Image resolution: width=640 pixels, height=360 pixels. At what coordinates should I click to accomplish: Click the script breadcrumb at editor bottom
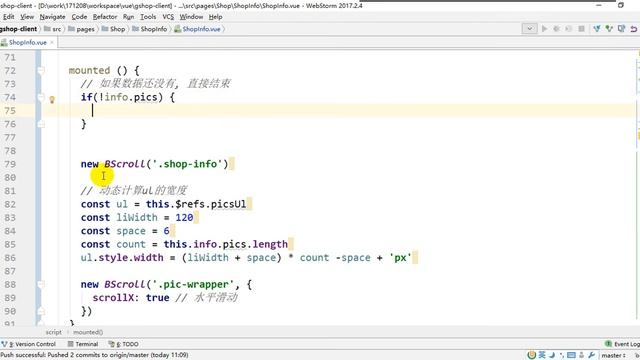pyautogui.click(x=53, y=332)
